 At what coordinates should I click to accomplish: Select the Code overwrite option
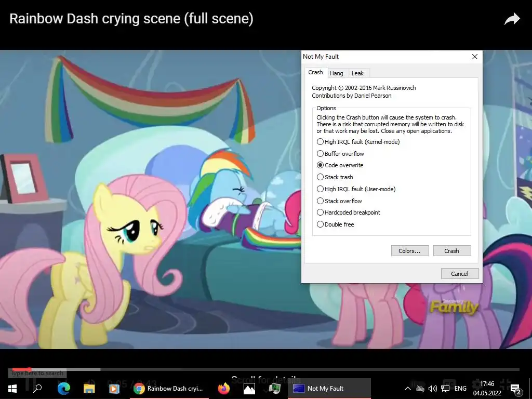coord(340,165)
